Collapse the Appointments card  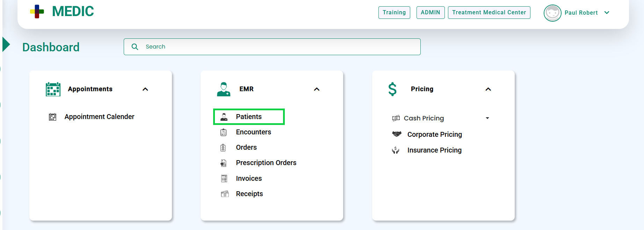tap(145, 89)
